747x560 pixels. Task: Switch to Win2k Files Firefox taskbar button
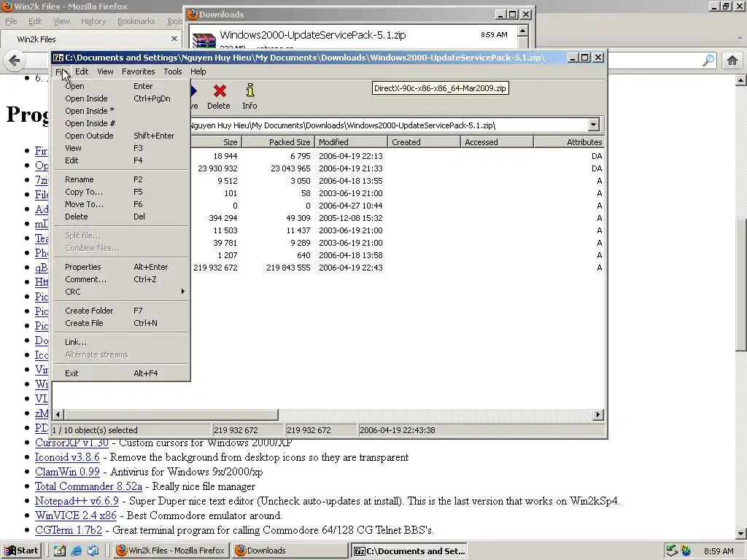[x=171, y=551]
